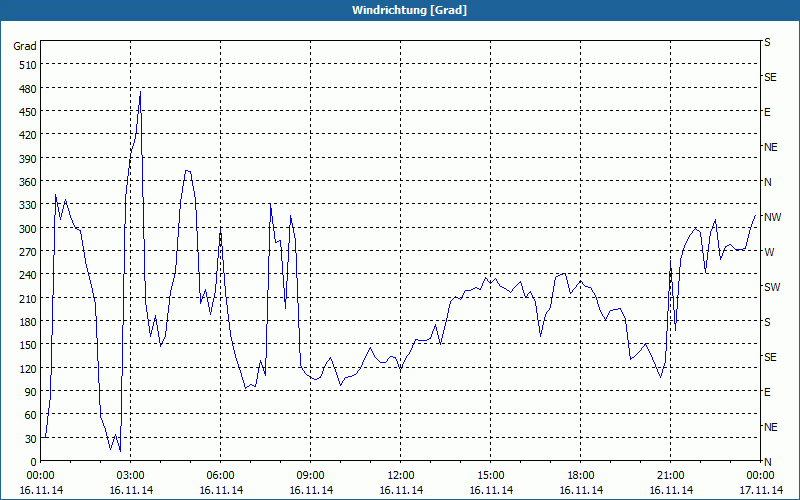Select the 18:00 time label
Viewport: 800px width, 500px height.
[581, 476]
